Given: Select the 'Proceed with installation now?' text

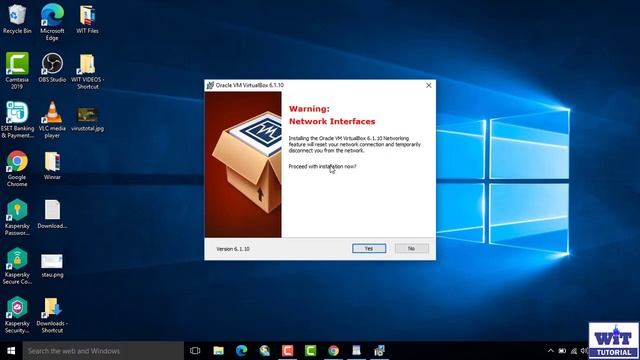Looking at the screenshot, I should point(322,167).
